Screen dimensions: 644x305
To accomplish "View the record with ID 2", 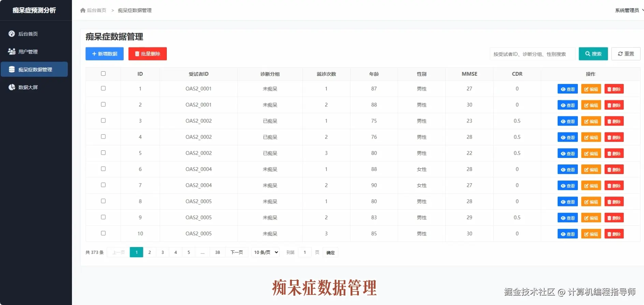I will 568,105.
